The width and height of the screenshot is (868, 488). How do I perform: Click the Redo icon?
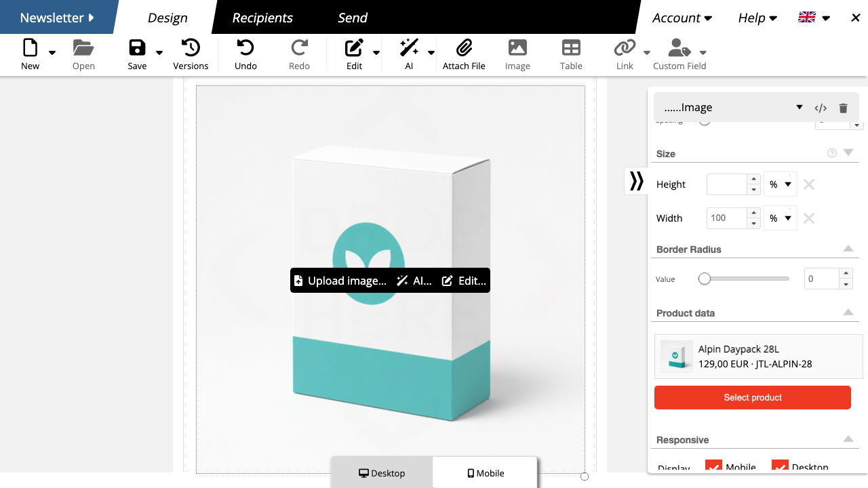click(x=299, y=47)
